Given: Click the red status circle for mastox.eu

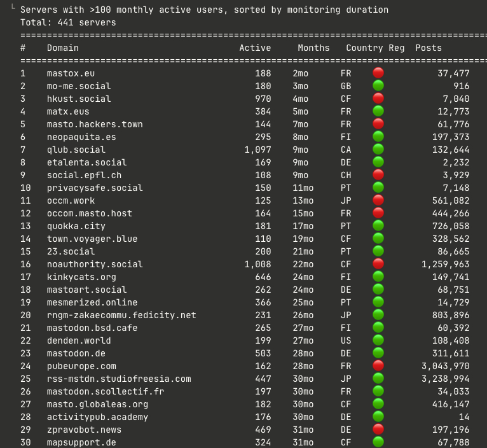Looking at the screenshot, I should [378, 73].
